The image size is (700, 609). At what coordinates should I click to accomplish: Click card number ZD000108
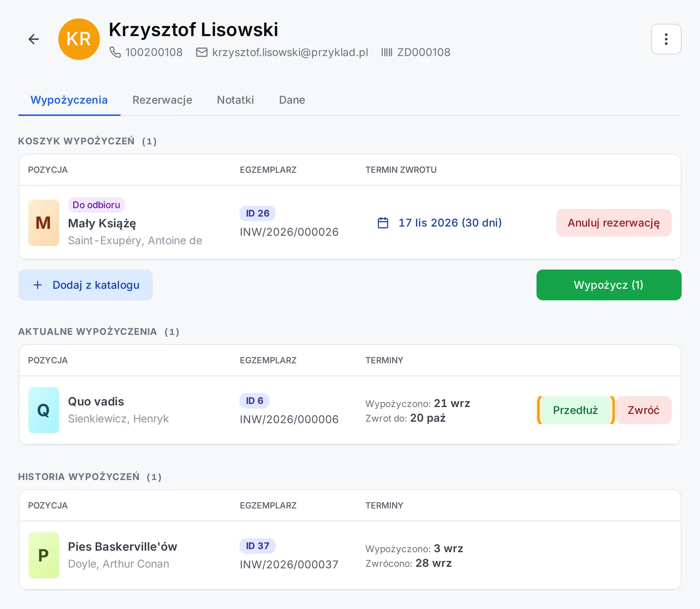424,52
